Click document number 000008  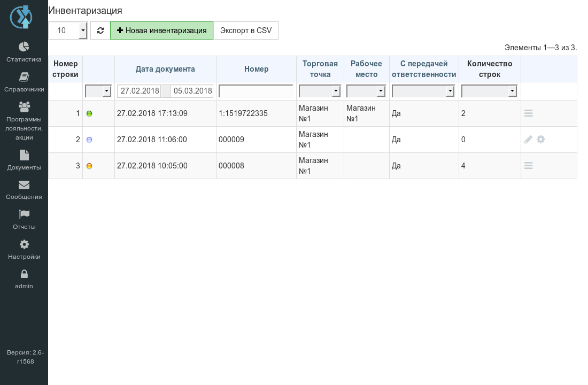pyautogui.click(x=231, y=166)
